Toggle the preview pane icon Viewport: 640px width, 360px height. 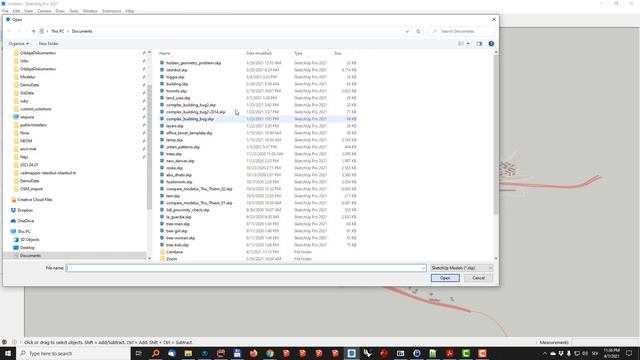point(479,44)
